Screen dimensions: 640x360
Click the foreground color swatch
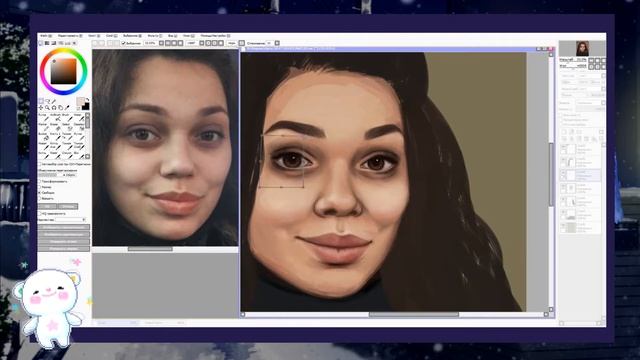point(80,101)
